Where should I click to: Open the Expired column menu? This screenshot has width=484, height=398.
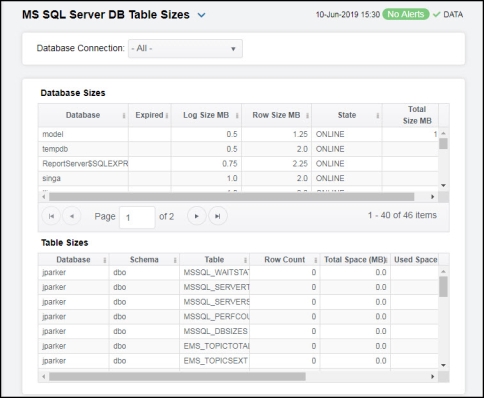click(167, 116)
